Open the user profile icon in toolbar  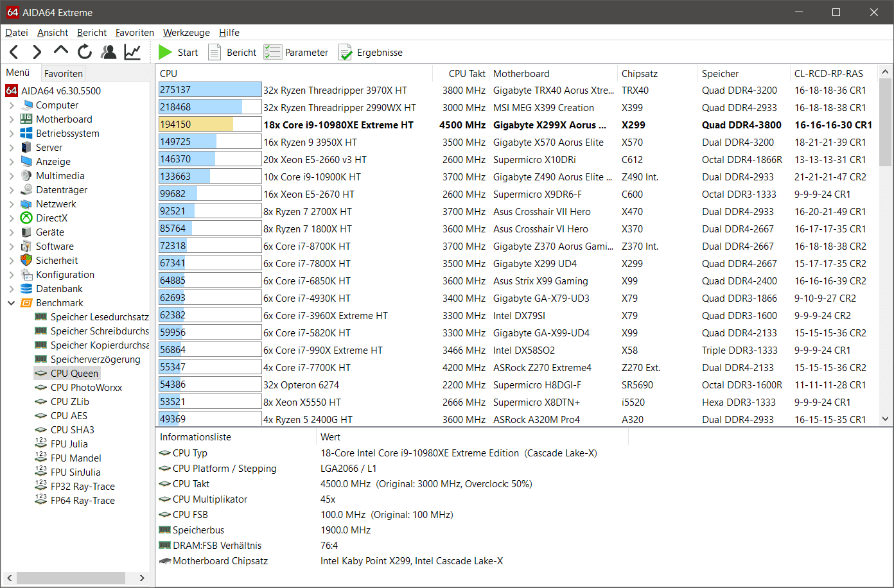pyautogui.click(x=109, y=52)
